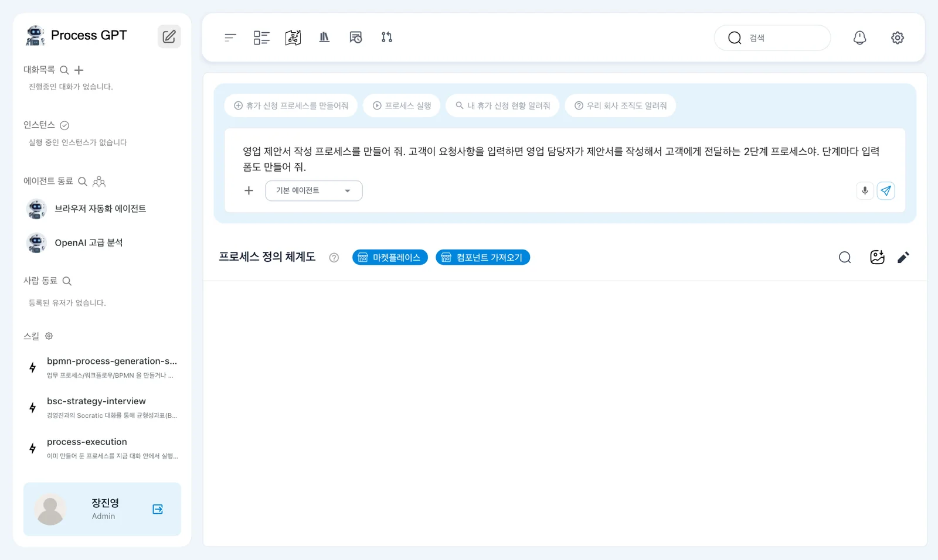Open the task list view icon
This screenshot has width=938, height=560.
pyautogui.click(x=261, y=37)
